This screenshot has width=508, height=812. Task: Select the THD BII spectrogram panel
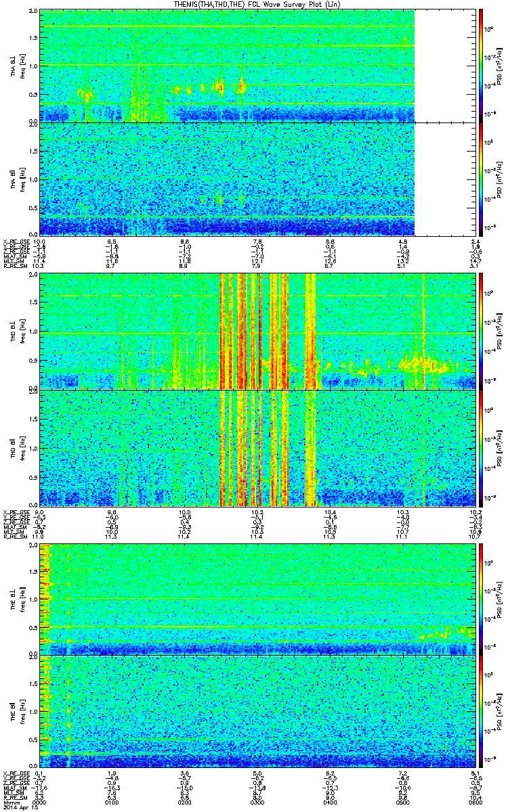[x=256, y=447]
